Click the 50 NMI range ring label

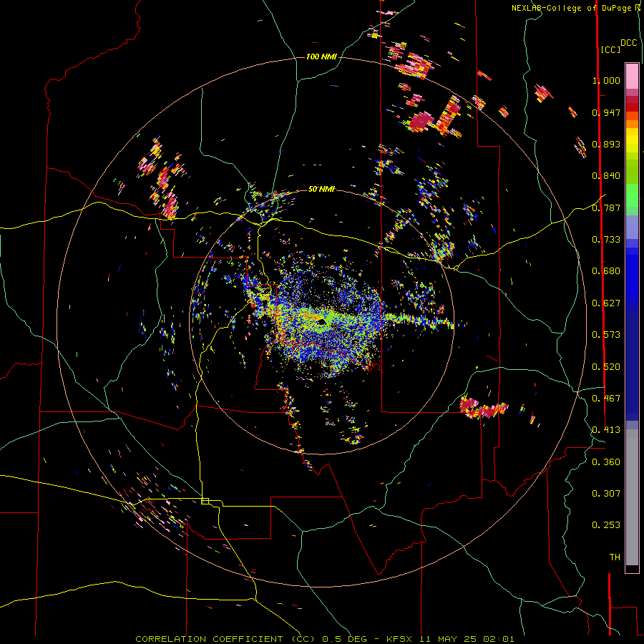(x=321, y=189)
